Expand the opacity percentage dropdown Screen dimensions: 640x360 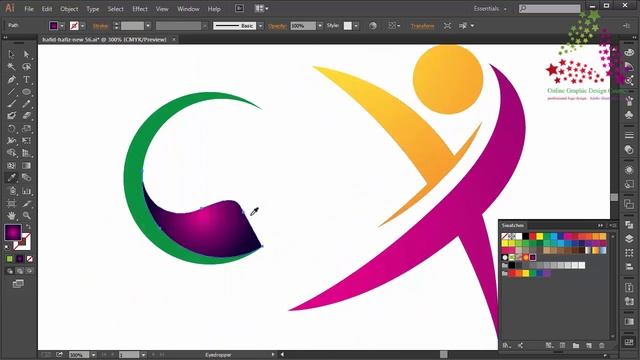(x=320, y=26)
